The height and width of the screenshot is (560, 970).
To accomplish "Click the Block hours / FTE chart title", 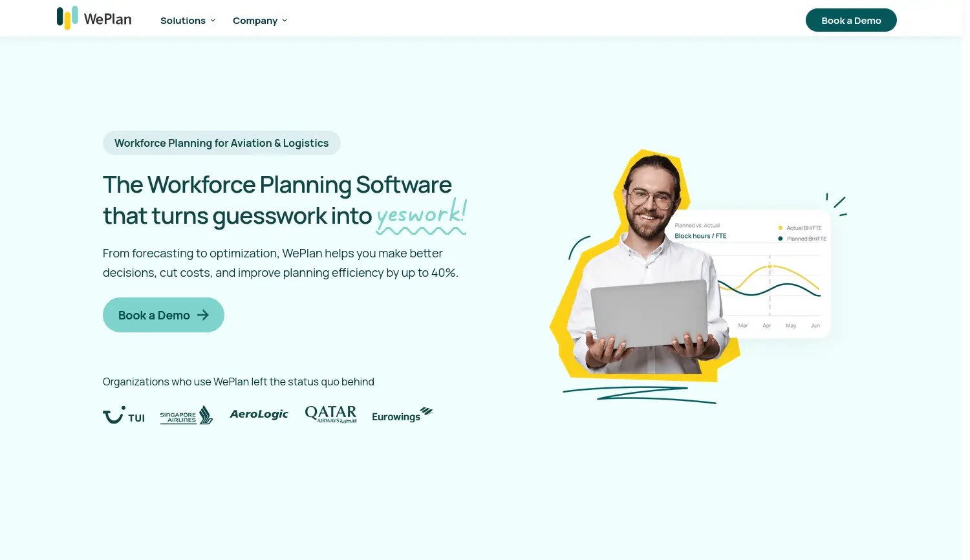I will [x=700, y=236].
